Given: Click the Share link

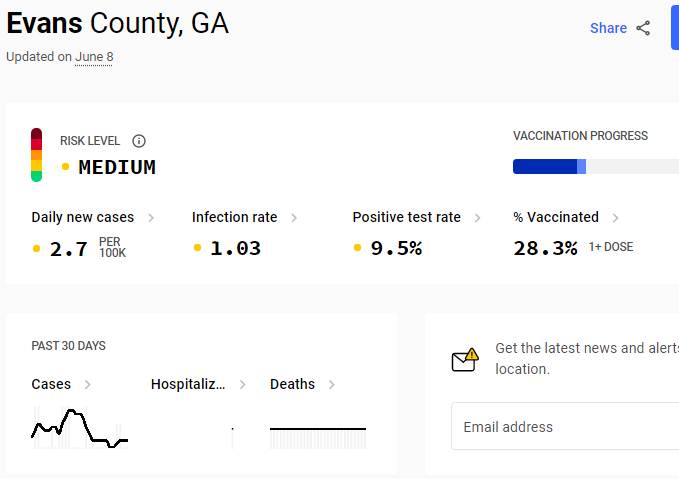Looking at the screenshot, I should click(608, 28).
